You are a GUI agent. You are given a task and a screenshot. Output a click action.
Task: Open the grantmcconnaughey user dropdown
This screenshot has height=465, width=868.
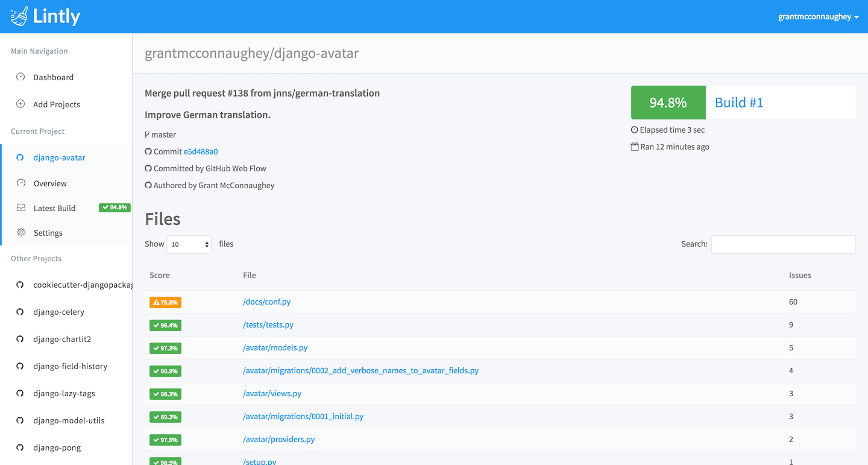click(819, 17)
